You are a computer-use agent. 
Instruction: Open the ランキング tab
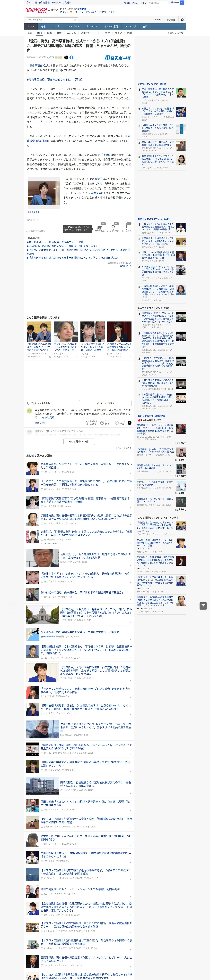click(x=130, y=27)
